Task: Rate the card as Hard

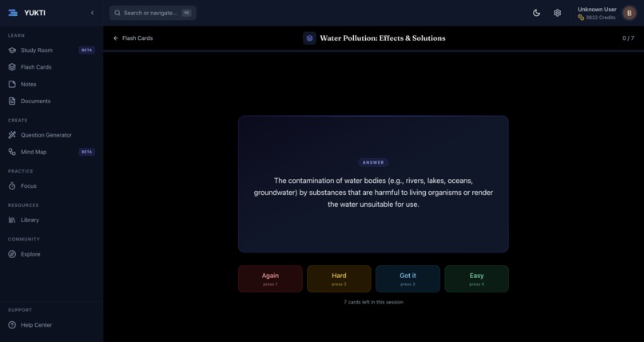Action: [x=339, y=279]
